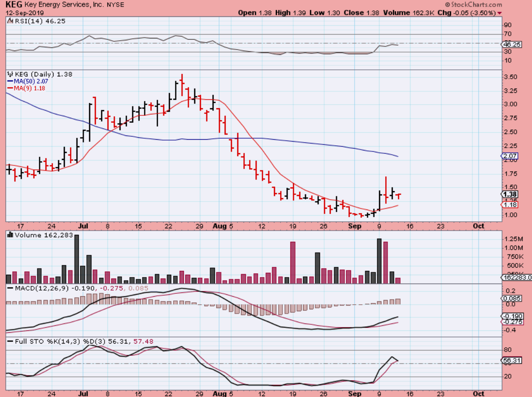This screenshot has width=532, height=397.
Task: Click the Aug label on price chart axis
Action: [x=220, y=226]
